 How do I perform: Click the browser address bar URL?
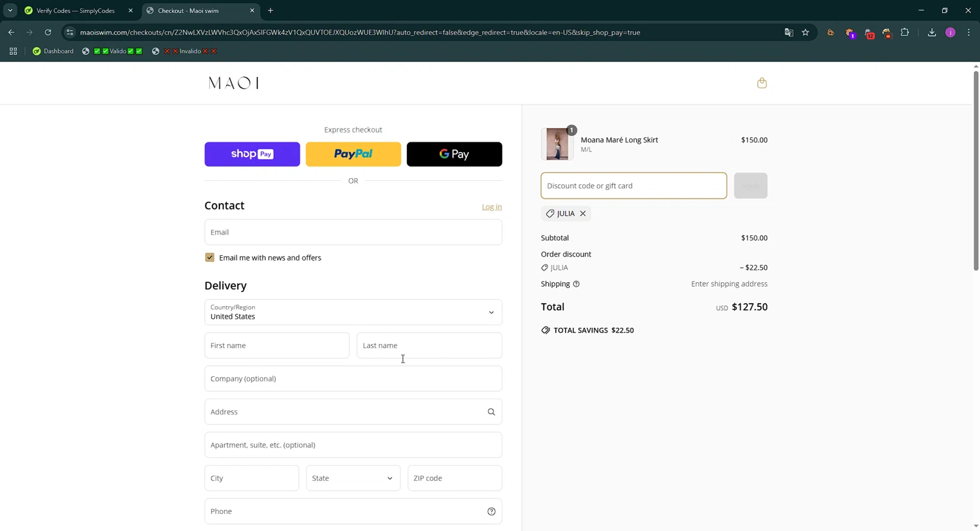tap(360, 32)
